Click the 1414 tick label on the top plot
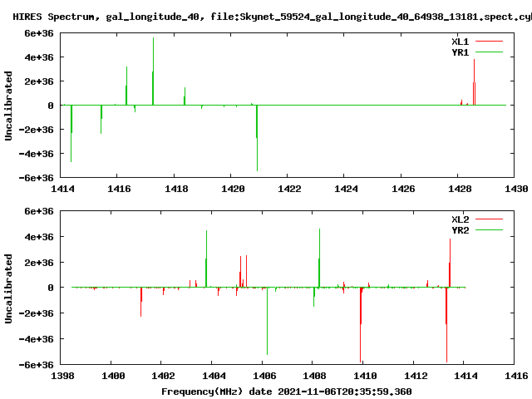 (62, 189)
